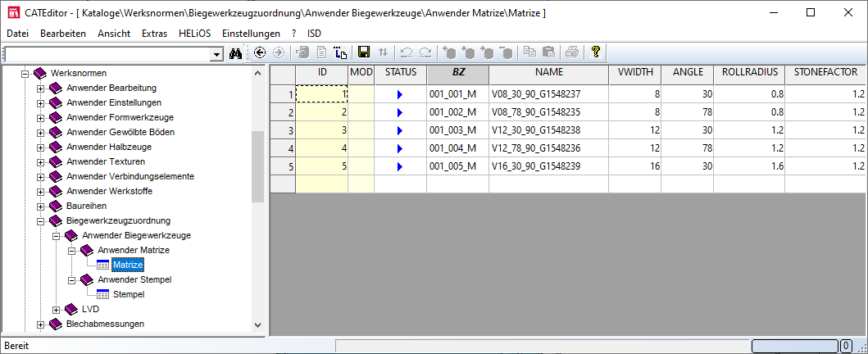Expand the LVD tree node
This screenshot has width=868, height=354.
click(56, 309)
